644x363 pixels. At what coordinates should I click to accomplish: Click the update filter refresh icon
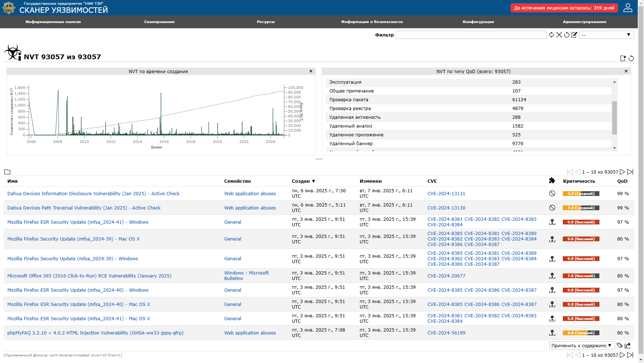(551, 35)
